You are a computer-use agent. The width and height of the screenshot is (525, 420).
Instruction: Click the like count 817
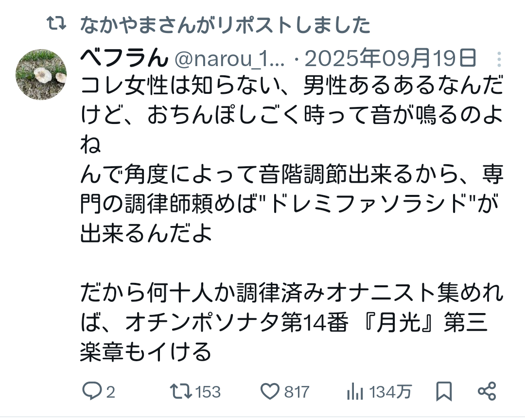297,392
